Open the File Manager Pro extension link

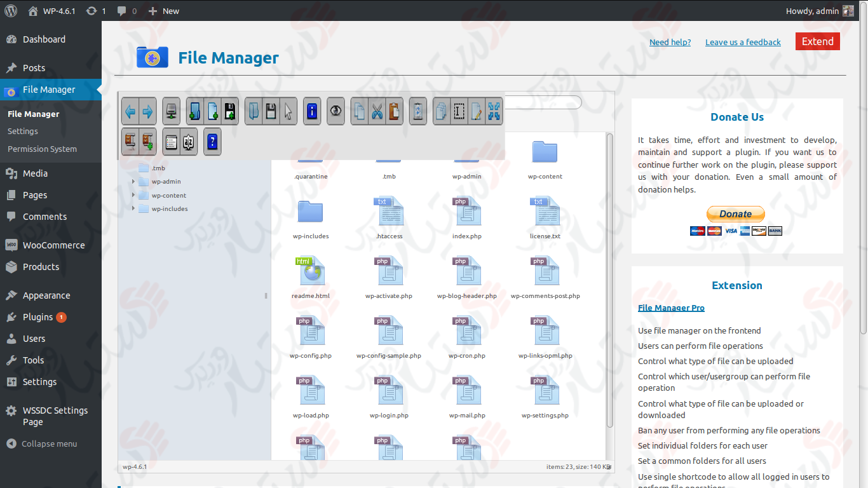671,308
